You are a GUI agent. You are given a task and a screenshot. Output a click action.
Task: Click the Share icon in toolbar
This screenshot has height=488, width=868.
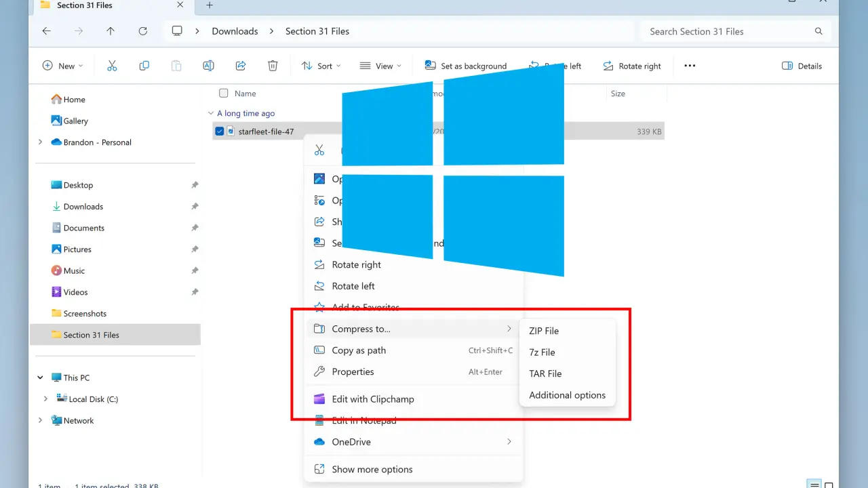pos(240,66)
